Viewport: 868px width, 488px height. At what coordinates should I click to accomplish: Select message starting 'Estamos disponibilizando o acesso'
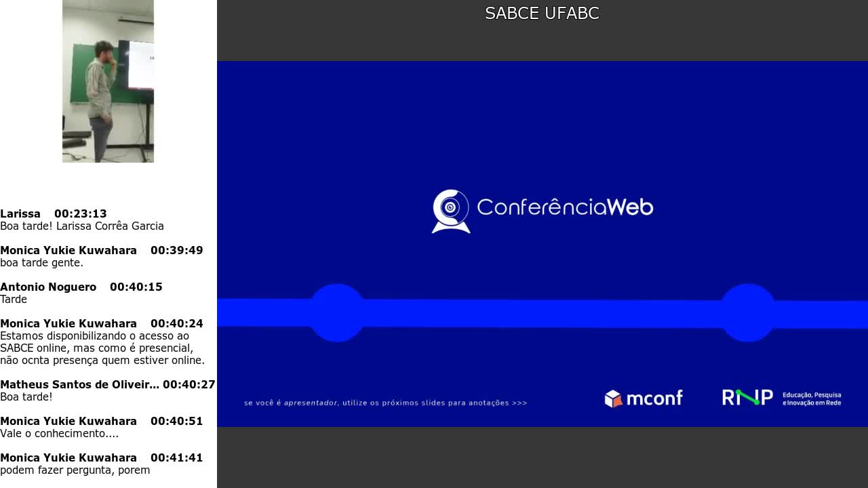click(102, 348)
